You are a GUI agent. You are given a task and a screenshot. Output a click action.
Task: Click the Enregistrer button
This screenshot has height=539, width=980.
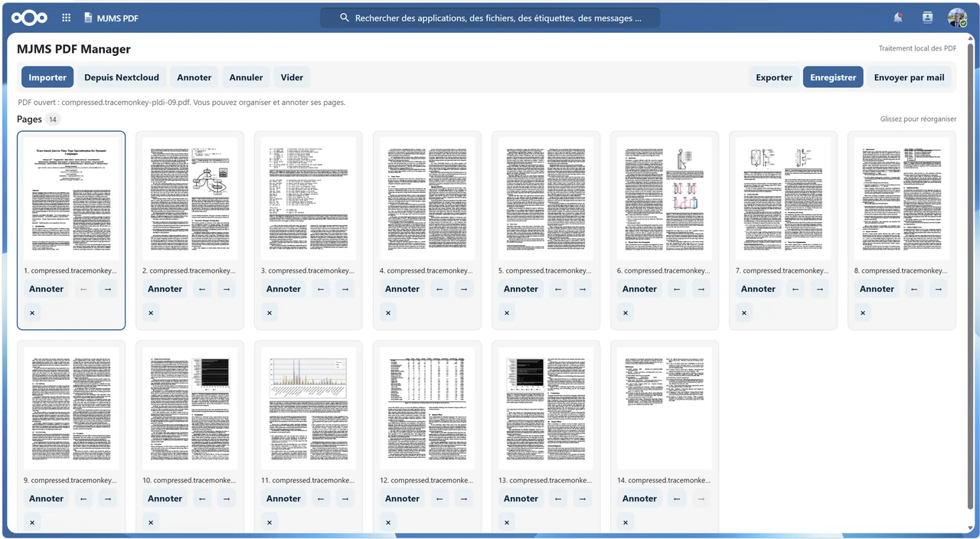pos(833,77)
